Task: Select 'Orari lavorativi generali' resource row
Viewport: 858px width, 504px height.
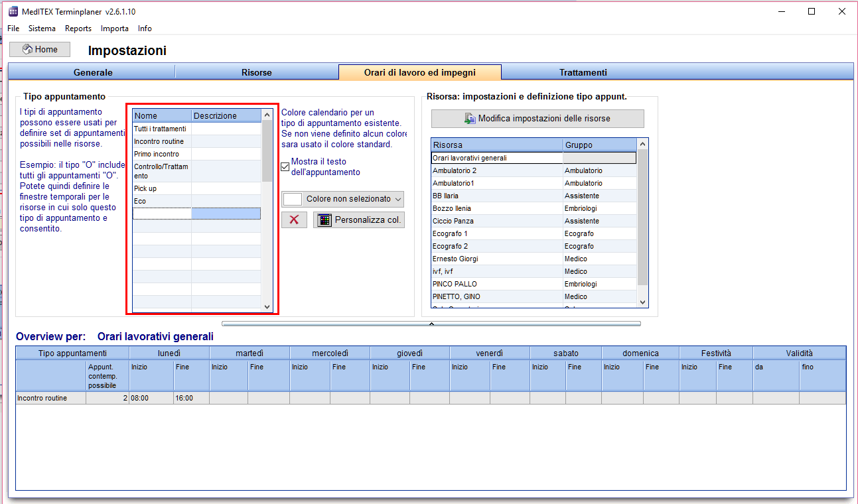Action: 534,158
